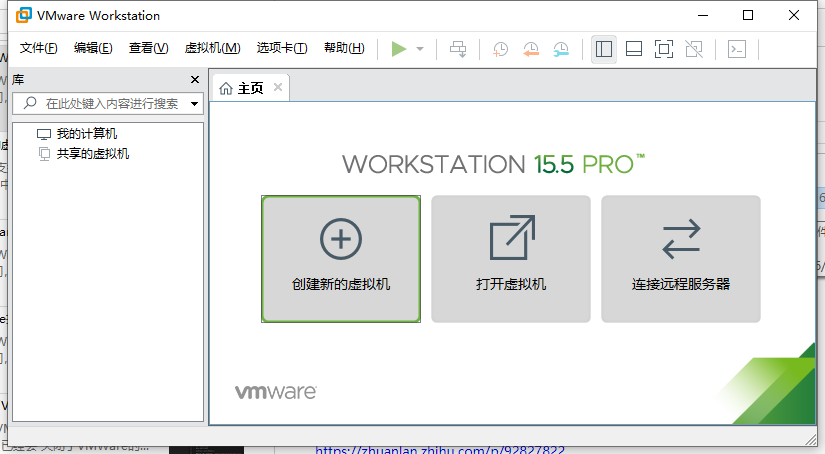
Task: Click the search magnifier icon in library
Action: pos(31,103)
